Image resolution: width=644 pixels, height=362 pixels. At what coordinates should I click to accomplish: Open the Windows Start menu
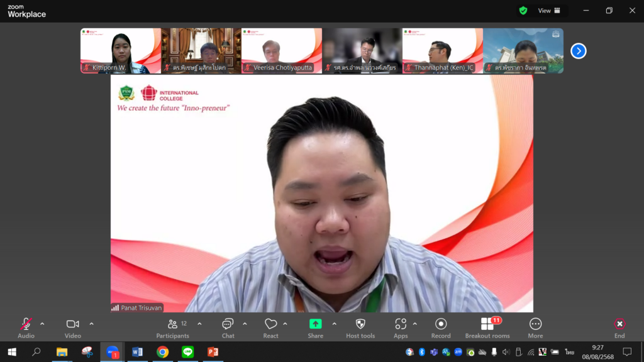click(x=12, y=352)
